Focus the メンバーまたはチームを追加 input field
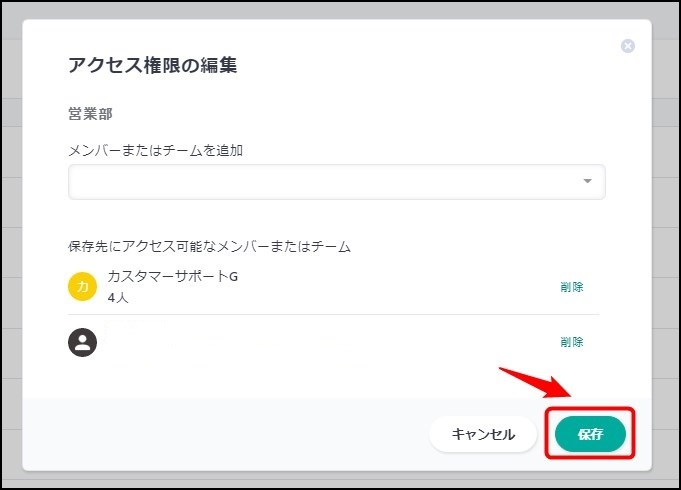The image size is (681, 490). [320, 182]
